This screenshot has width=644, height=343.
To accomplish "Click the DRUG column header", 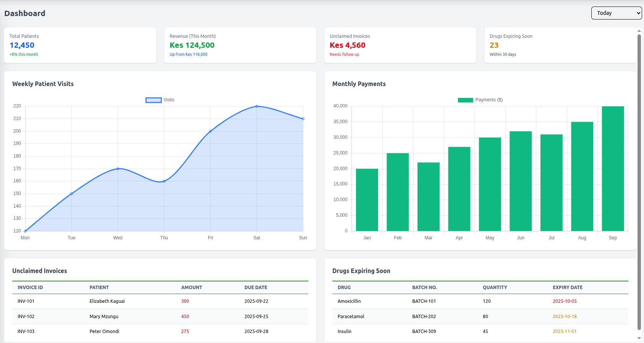I will tap(344, 288).
